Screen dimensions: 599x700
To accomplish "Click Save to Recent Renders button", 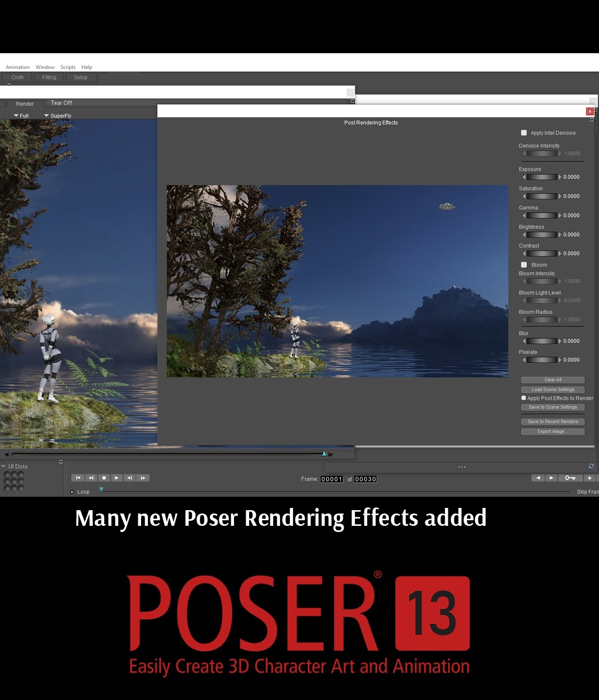I will click(553, 422).
